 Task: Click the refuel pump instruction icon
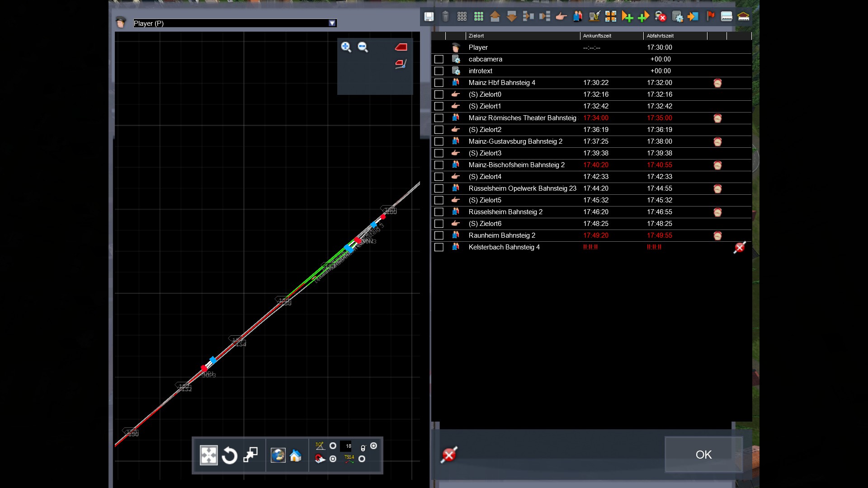[x=594, y=17]
